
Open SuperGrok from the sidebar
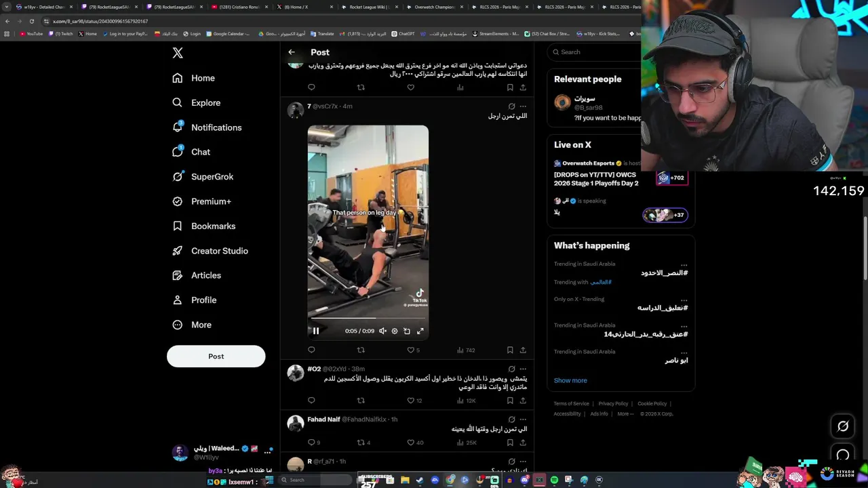tap(203, 177)
